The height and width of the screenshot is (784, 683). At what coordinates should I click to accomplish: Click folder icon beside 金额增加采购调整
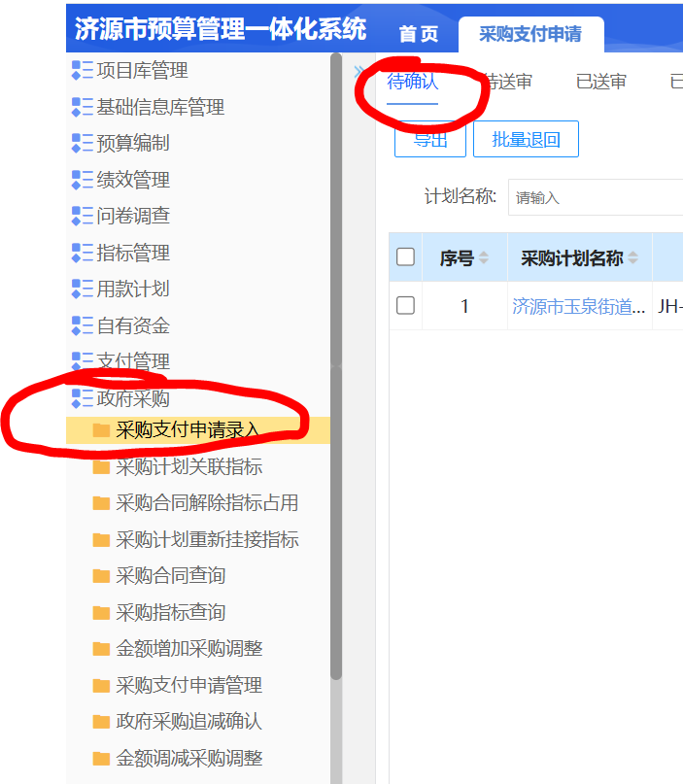click(101, 649)
